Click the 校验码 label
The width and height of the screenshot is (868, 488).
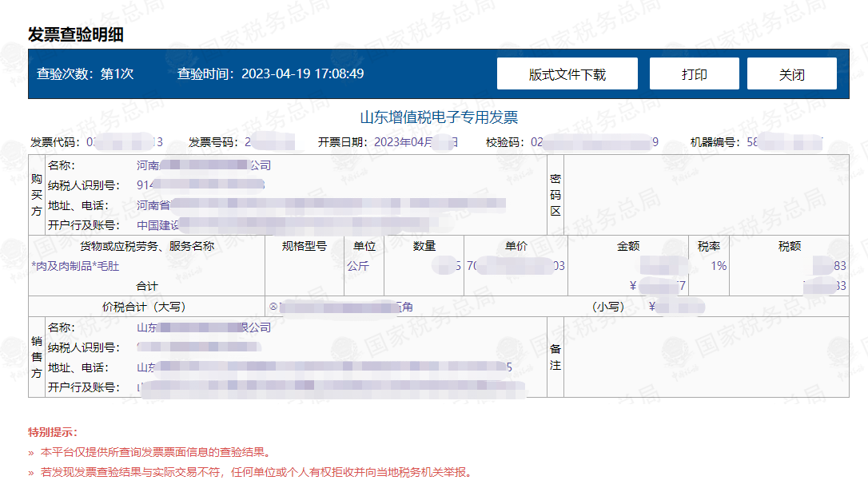pos(505,142)
